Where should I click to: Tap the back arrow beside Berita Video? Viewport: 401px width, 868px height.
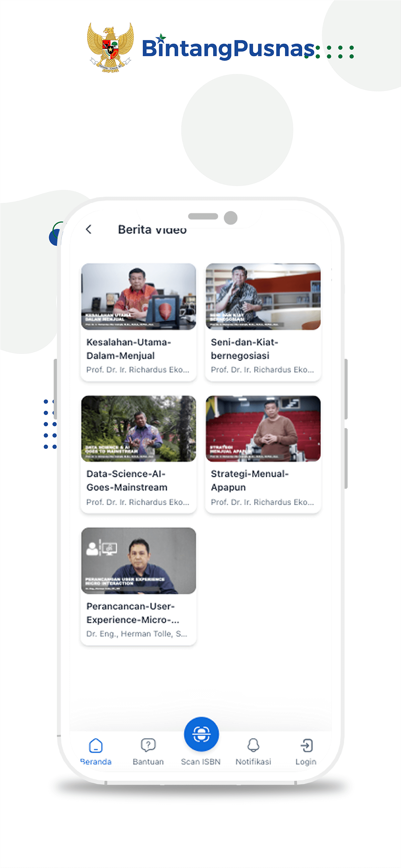pyautogui.click(x=88, y=230)
